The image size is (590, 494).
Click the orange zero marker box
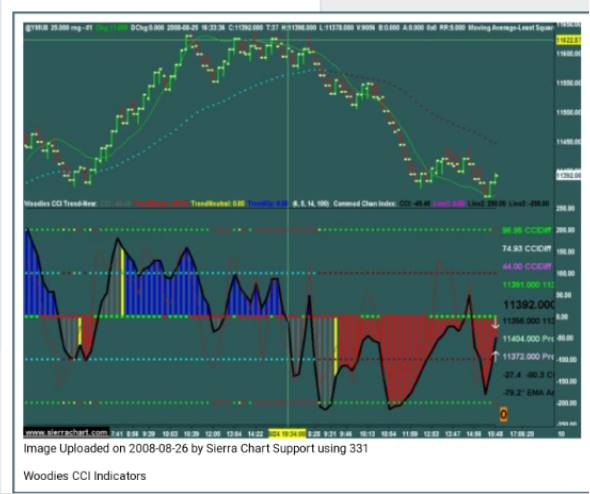tap(503, 415)
